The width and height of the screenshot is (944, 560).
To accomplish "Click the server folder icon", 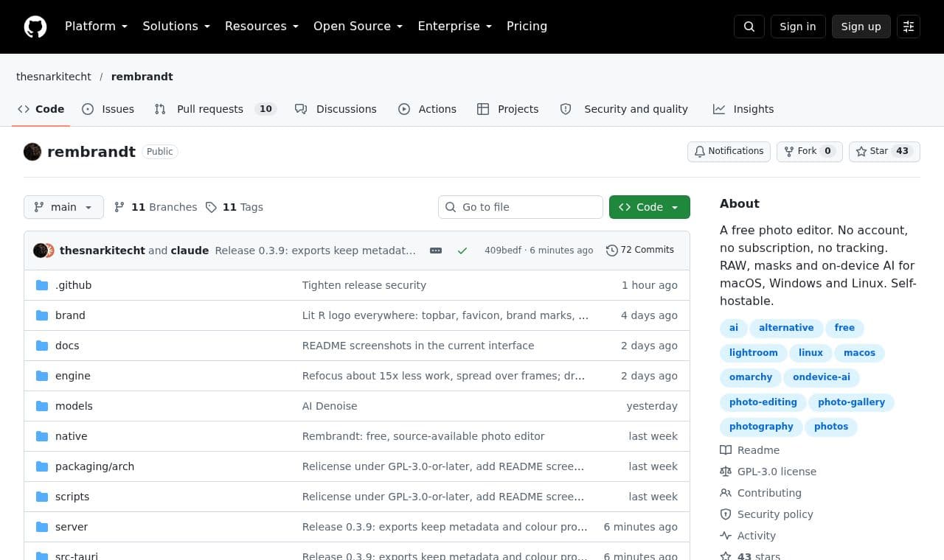I will pos(42,527).
